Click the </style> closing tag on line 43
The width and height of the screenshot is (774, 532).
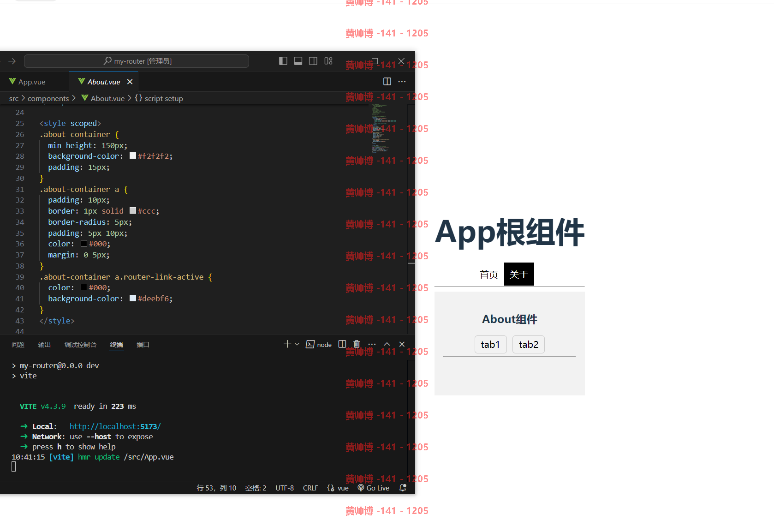pos(57,321)
